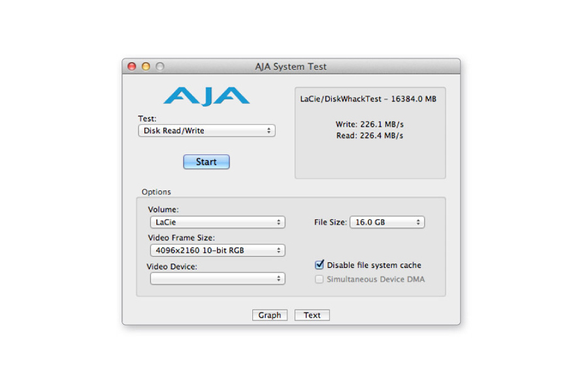Open the Volume dropdown showing LaCie
The width and height of the screenshot is (588, 392).
click(218, 222)
